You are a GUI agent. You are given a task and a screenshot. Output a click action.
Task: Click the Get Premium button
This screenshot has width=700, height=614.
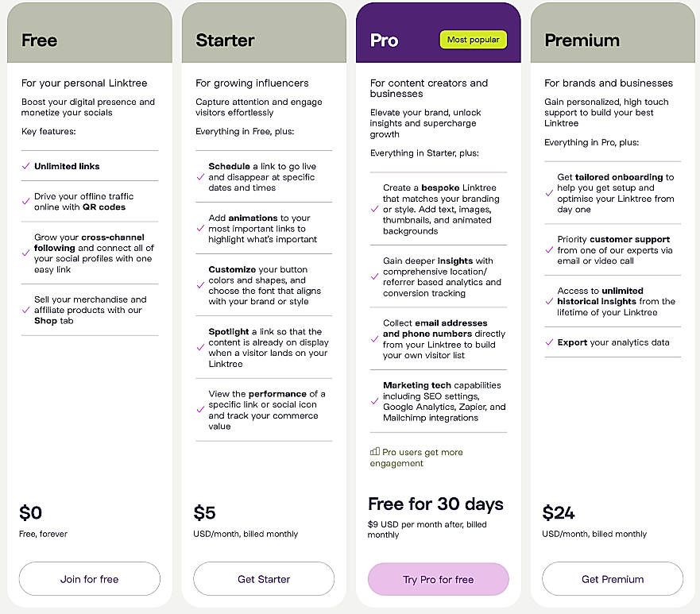612,579
